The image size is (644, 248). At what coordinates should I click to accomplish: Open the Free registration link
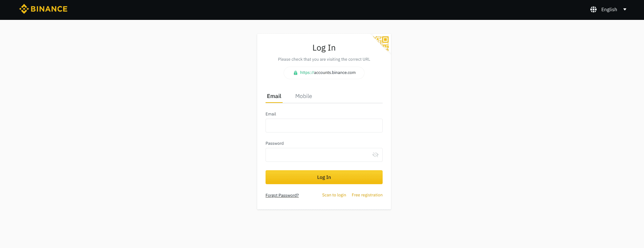point(367,195)
